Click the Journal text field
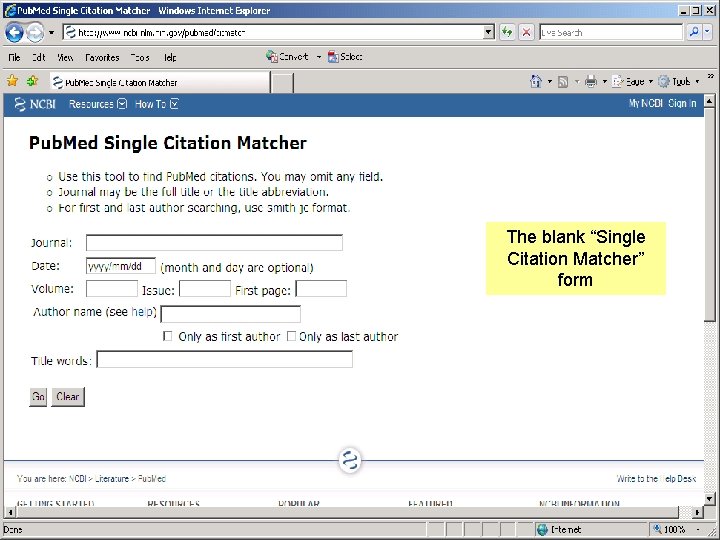 (214, 242)
